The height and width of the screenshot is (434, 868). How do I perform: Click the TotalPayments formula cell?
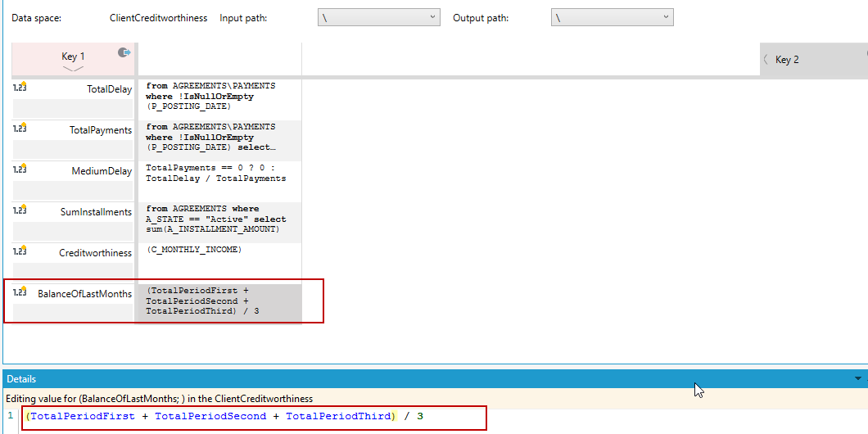219,141
